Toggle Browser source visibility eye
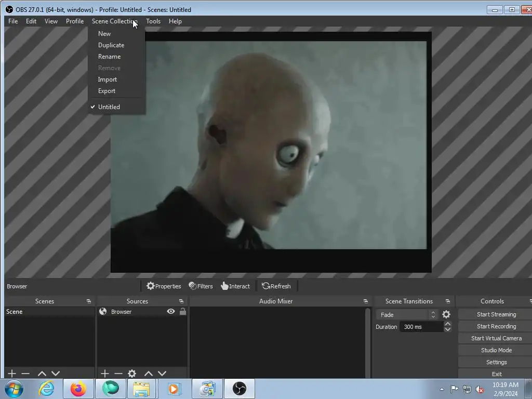Viewport: 532px width, 399px height. pyautogui.click(x=170, y=312)
